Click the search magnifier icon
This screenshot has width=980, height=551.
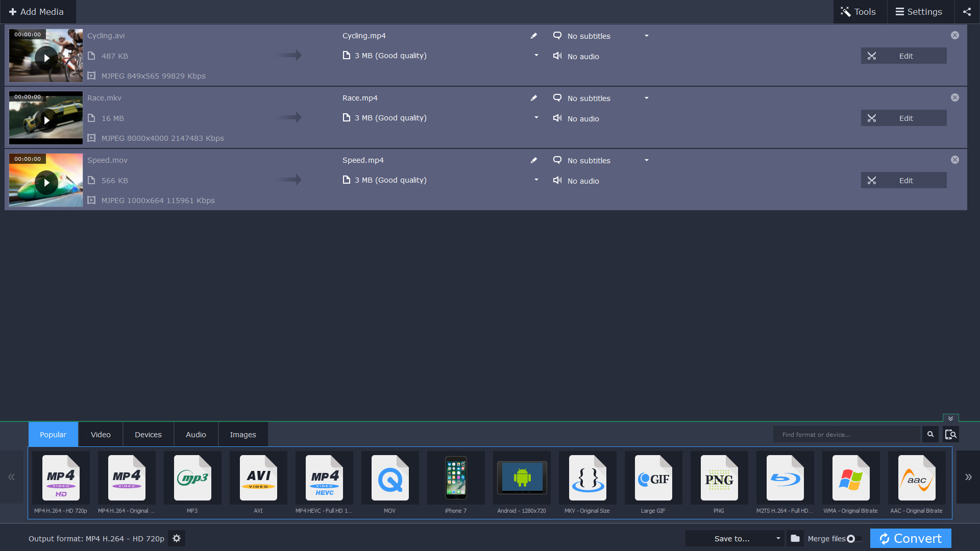930,434
